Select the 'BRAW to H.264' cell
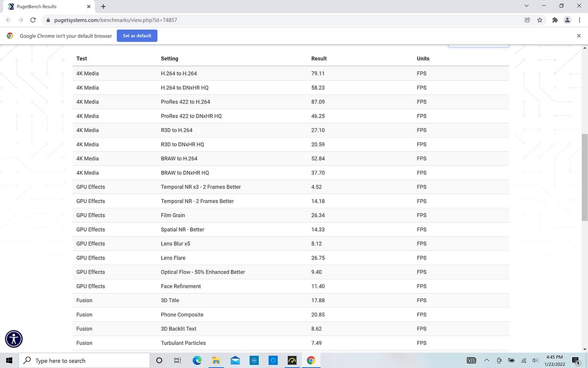The image size is (588, 368). point(179,159)
